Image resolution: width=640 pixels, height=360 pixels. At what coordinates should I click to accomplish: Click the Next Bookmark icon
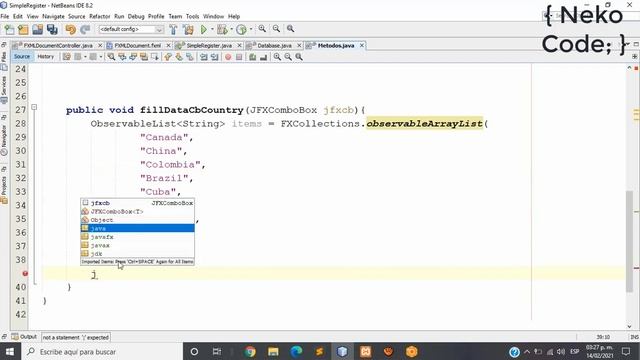tap(179, 57)
